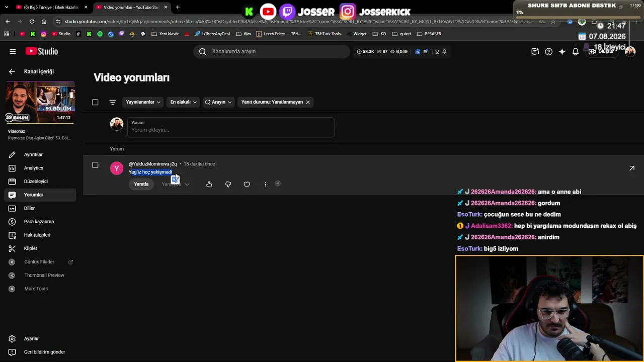Image resolution: width=644 pixels, height=362 pixels.
Task: Open a new browser tab
Action: [x=178, y=7]
